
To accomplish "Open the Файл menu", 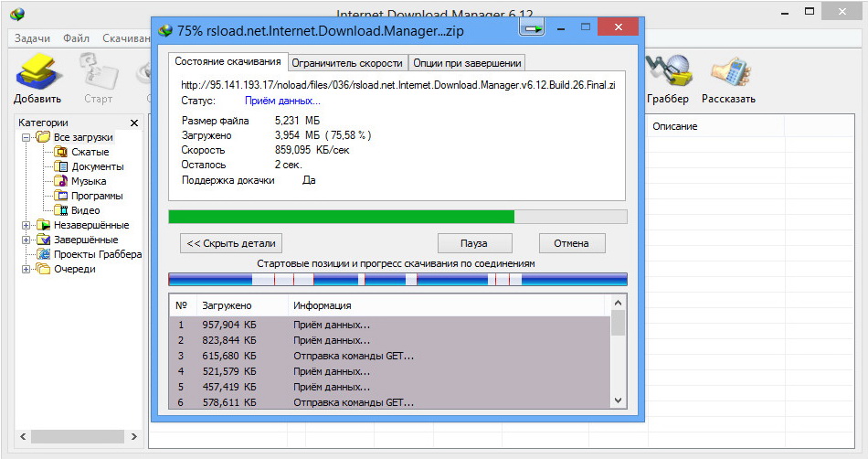I will click(76, 38).
